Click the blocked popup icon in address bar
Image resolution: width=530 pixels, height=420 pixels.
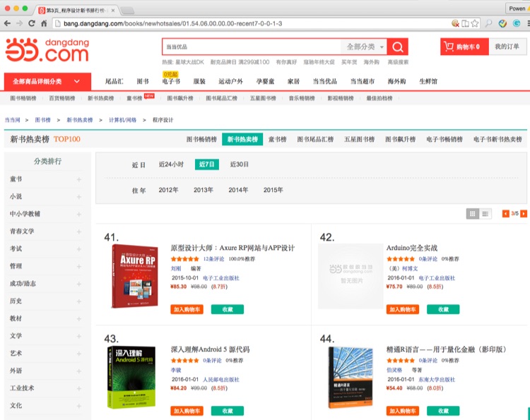(x=455, y=23)
